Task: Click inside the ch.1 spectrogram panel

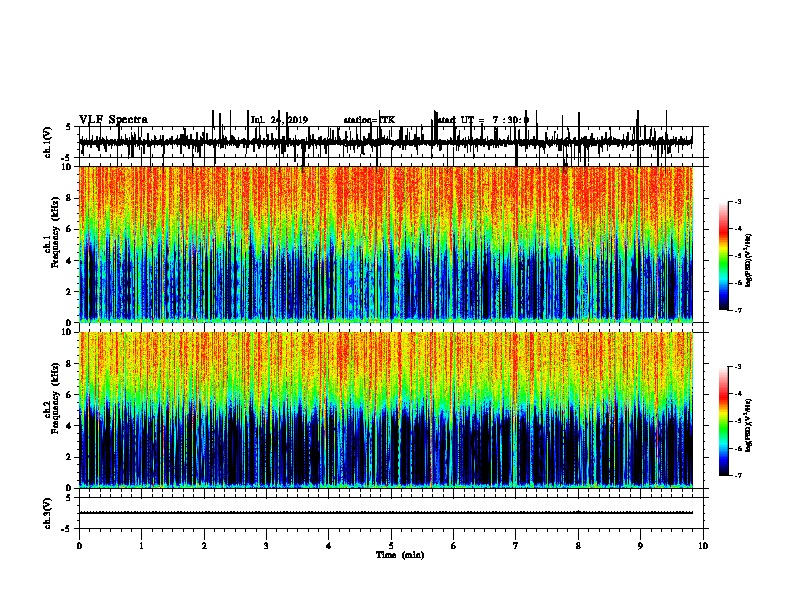Action: pyautogui.click(x=385, y=244)
